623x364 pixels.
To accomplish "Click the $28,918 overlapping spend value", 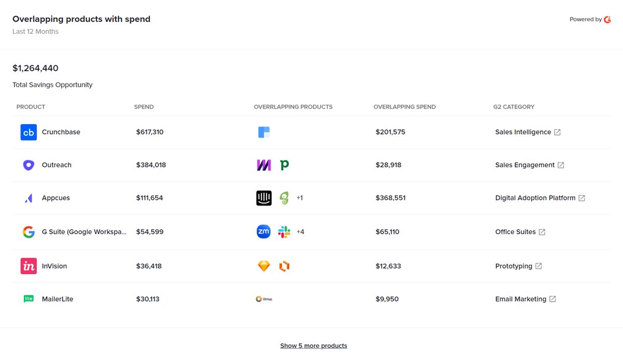I will click(x=388, y=165).
